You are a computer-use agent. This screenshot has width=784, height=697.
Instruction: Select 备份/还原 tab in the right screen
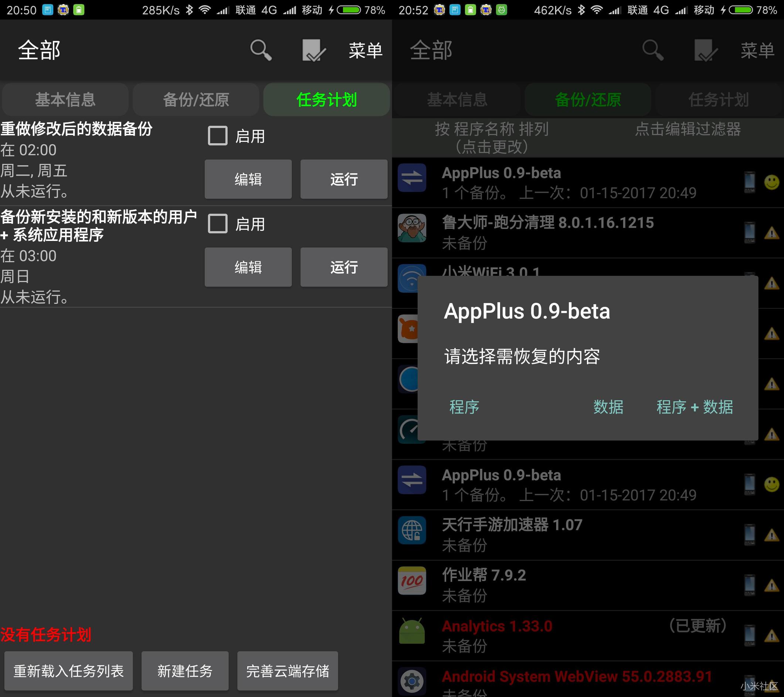click(x=588, y=99)
